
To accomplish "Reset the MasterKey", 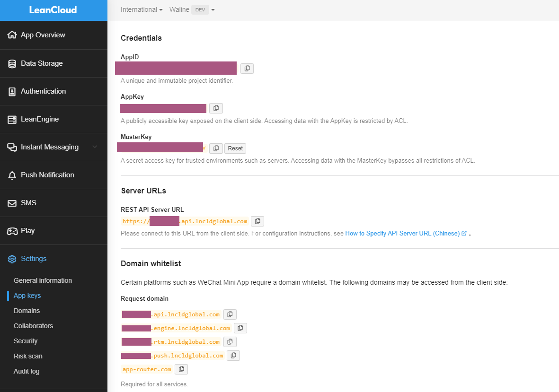I will (x=235, y=148).
